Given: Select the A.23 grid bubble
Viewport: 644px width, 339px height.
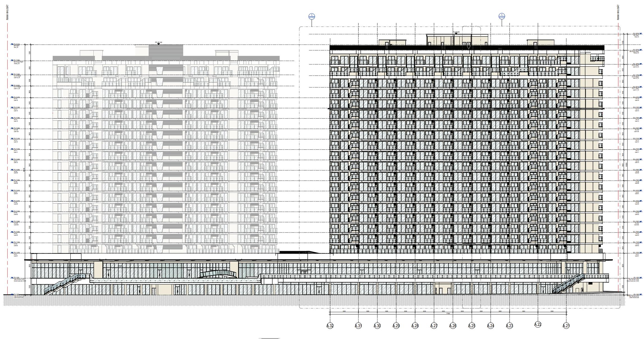Looking at the screenshot, I should (509, 326).
